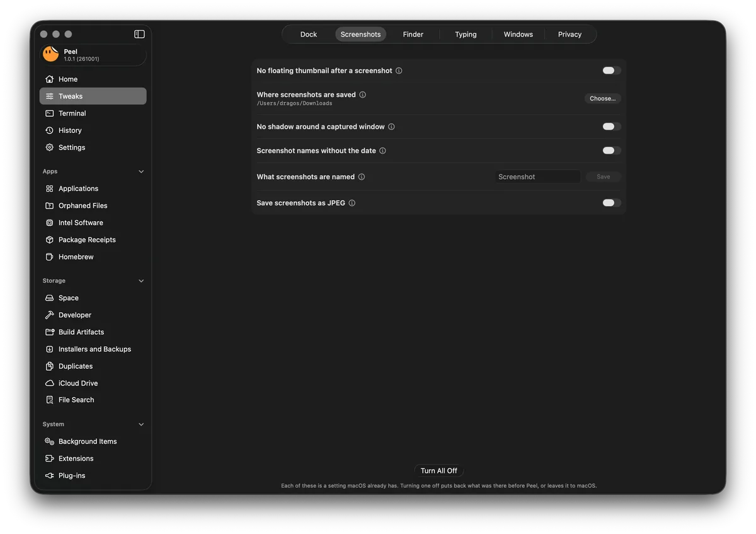This screenshot has height=534, width=756.
Task: Show info for names without date
Action: pos(382,151)
